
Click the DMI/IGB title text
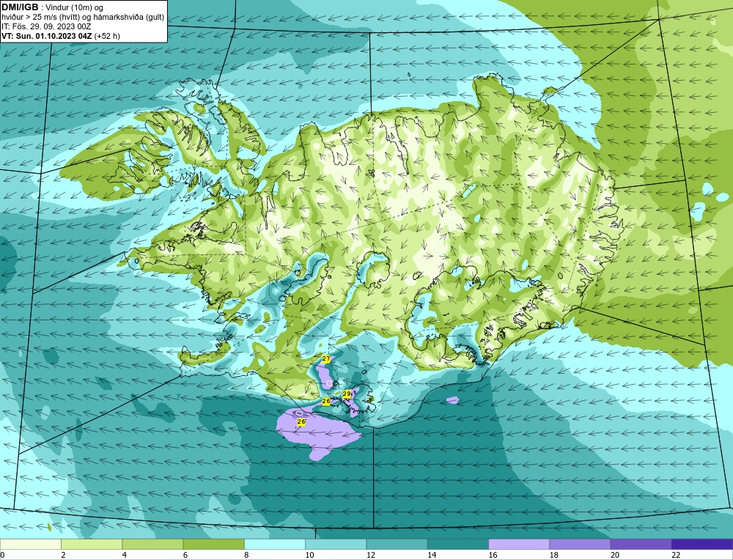tap(20, 7)
